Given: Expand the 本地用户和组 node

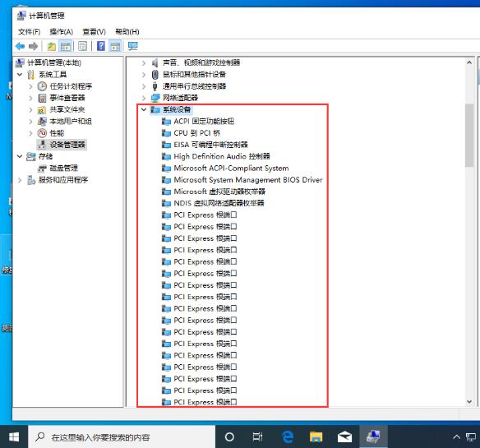Looking at the screenshot, I should pos(31,122).
